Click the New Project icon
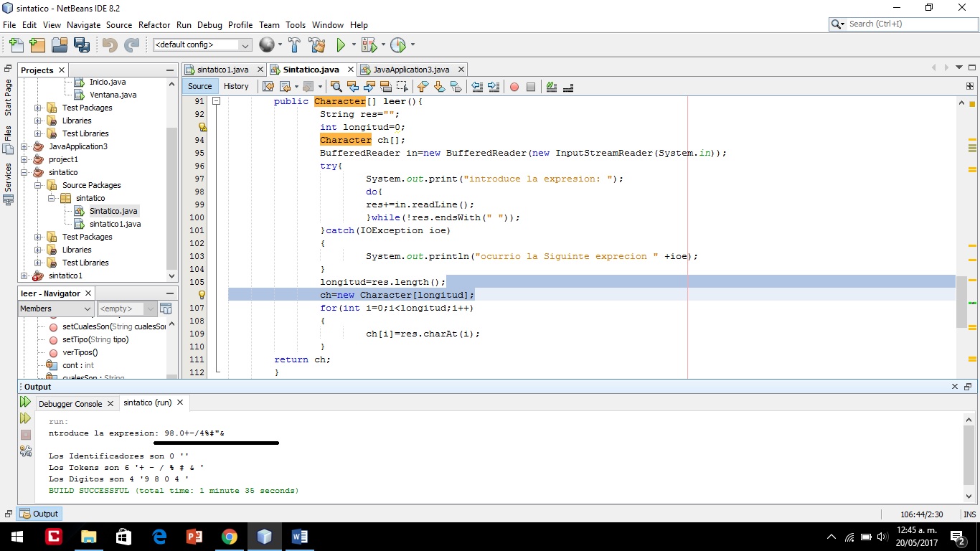980x551 pixels. coord(37,45)
